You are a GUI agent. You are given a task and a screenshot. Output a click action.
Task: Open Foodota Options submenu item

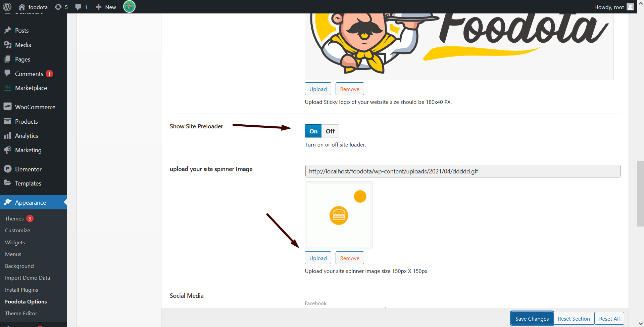click(x=26, y=301)
